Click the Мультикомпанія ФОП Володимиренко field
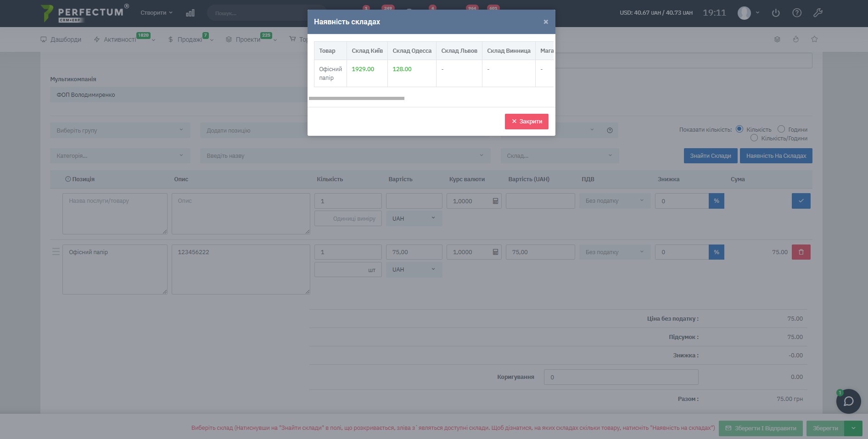This screenshot has width=868, height=439. pyautogui.click(x=179, y=95)
